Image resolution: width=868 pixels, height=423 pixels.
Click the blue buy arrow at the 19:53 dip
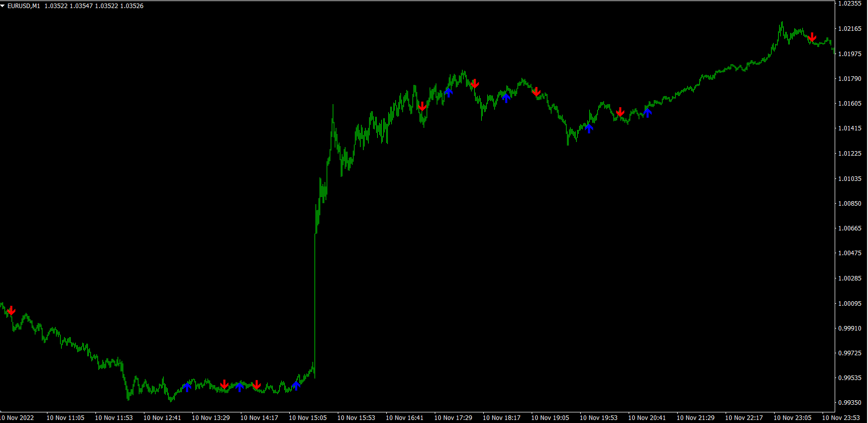click(x=589, y=128)
